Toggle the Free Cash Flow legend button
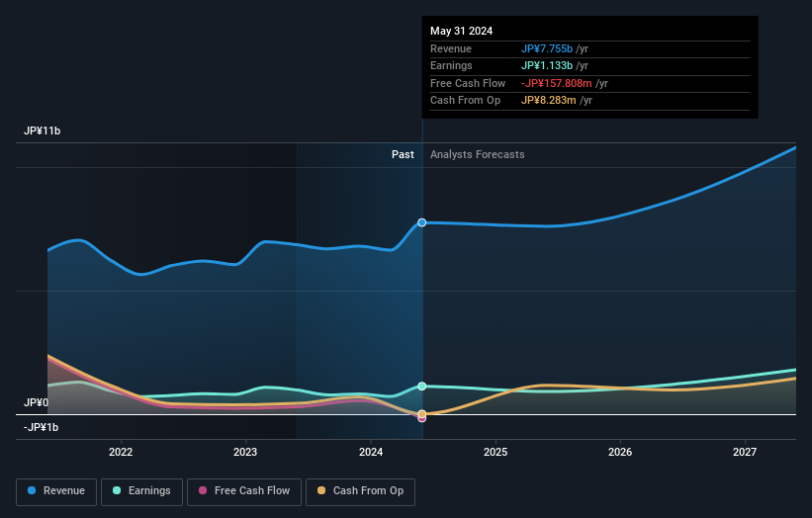Viewport: 812px width, 518px height. (x=244, y=491)
